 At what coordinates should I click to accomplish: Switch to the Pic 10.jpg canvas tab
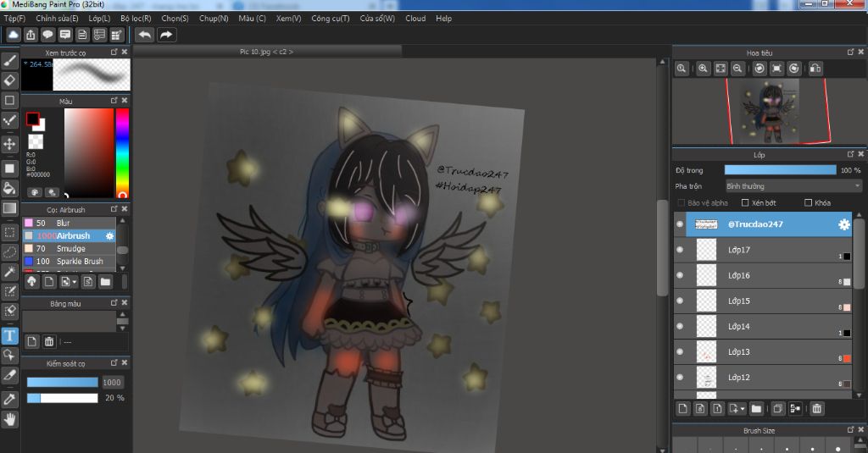click(x=266, y=52)
